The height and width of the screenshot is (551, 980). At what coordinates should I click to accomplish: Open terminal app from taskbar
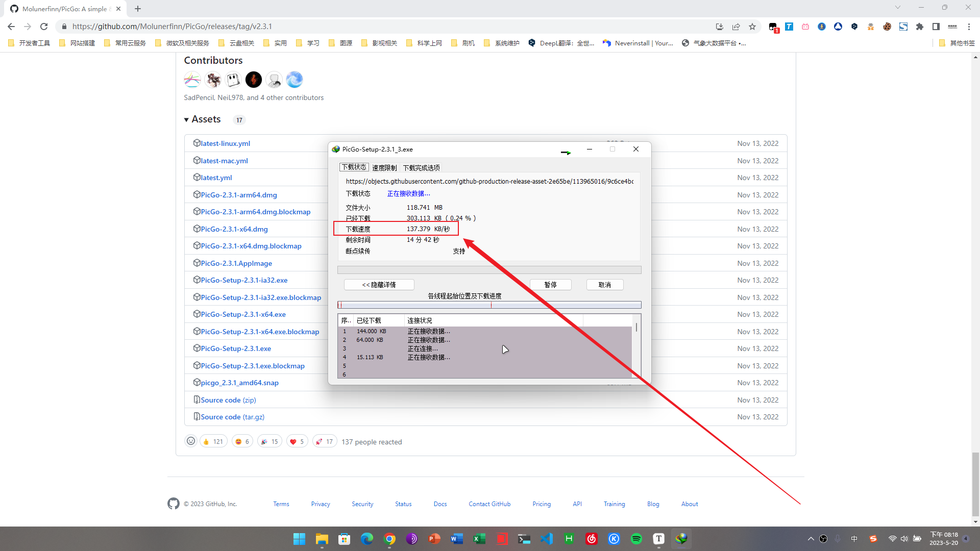coord(524,539)
